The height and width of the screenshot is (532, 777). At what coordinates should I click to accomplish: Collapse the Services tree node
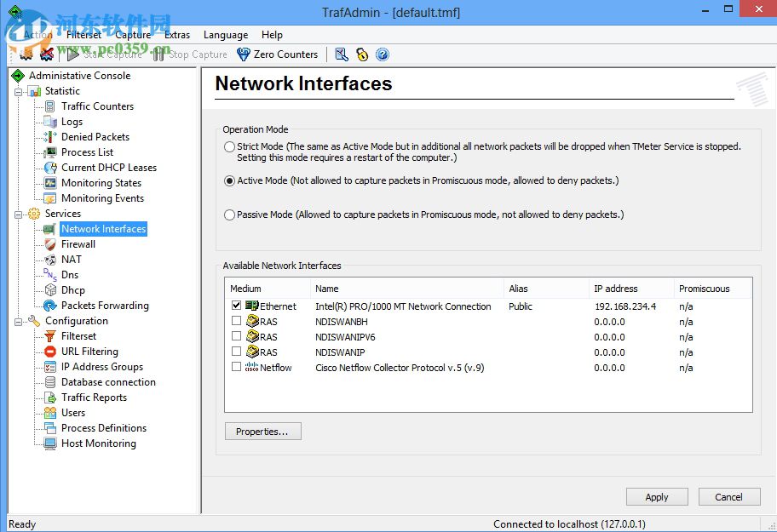(19, 215)
